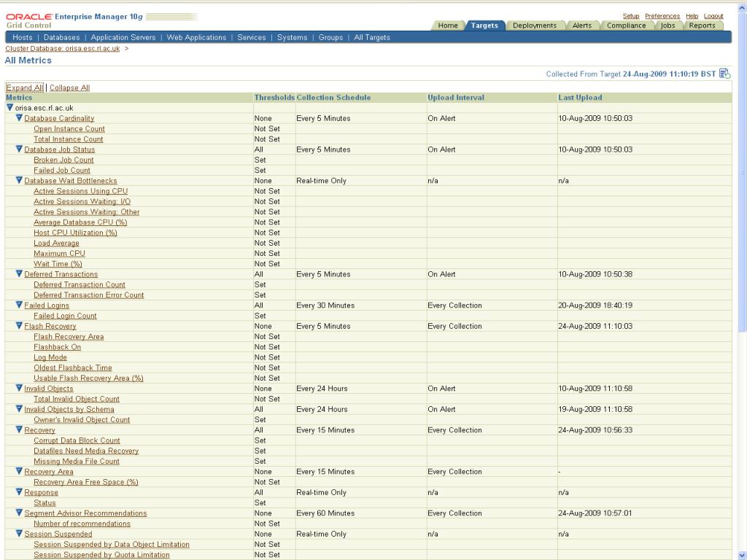Follow the Cluster Database breadcrumb link
Viewport: 747px width, 560px height.
[63, 49]
